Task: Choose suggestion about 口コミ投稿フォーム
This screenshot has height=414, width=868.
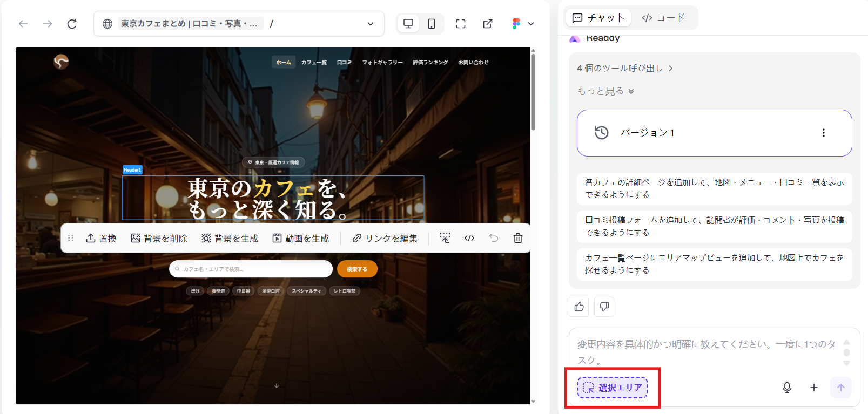Action: [714, 226]
